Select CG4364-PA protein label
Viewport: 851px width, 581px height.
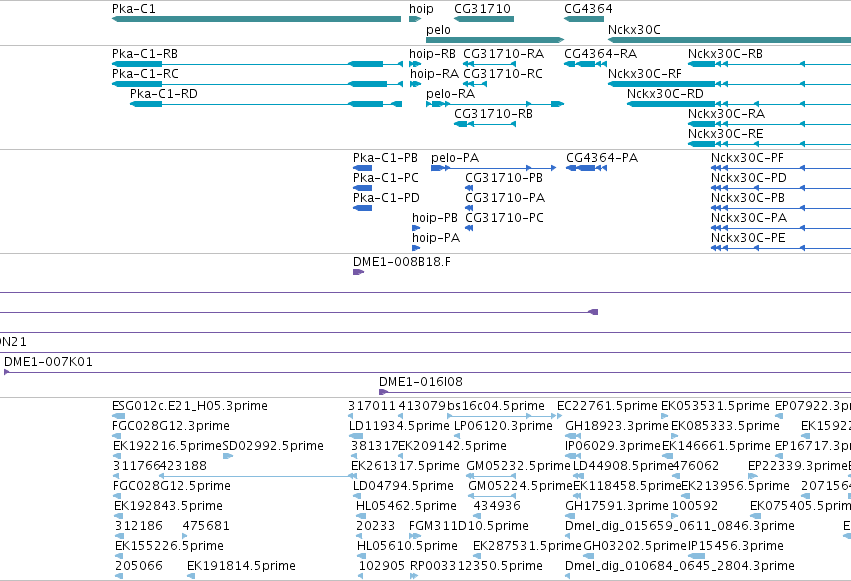[602, 158]
